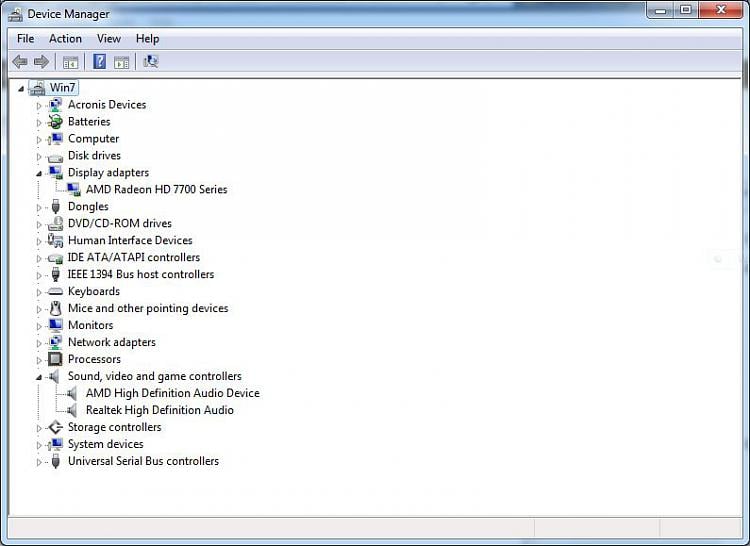The image size is (750, 546).
Task: Maximize the Device Manager window
Action: (686, 10)
